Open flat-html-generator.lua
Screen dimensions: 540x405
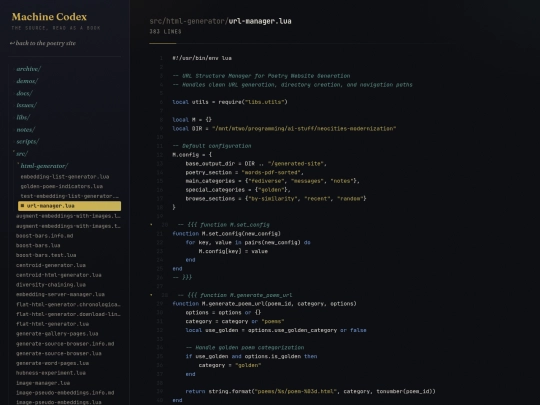[52, 324]
